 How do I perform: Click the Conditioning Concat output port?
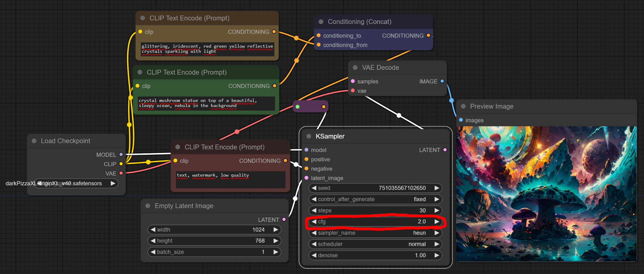point(428,35)
